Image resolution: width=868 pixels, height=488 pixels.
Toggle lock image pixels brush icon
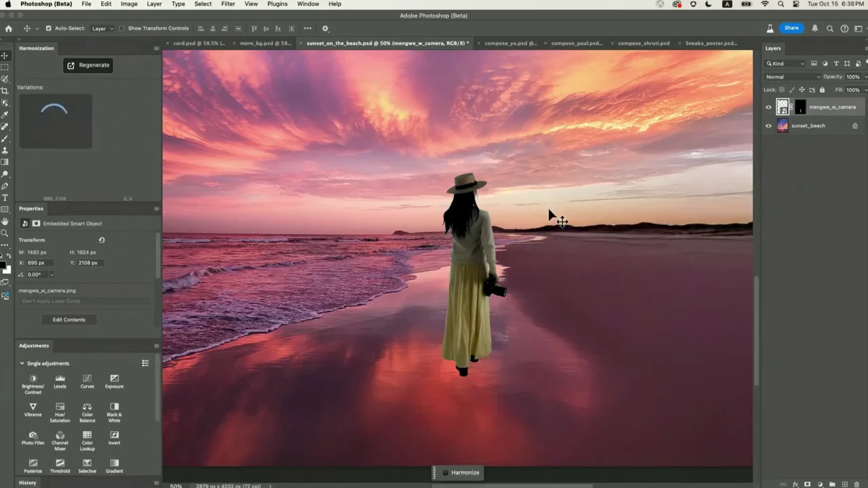791,89
